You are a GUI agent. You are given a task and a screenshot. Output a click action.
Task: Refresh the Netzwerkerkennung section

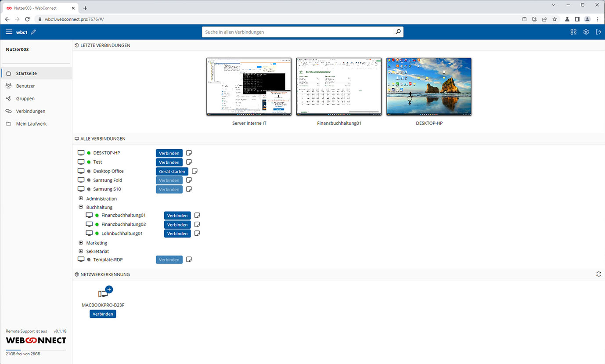click(598, 274)
